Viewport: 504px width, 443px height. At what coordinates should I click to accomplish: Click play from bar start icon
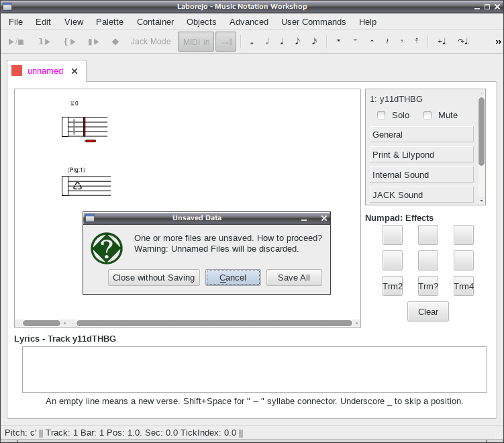44,42
